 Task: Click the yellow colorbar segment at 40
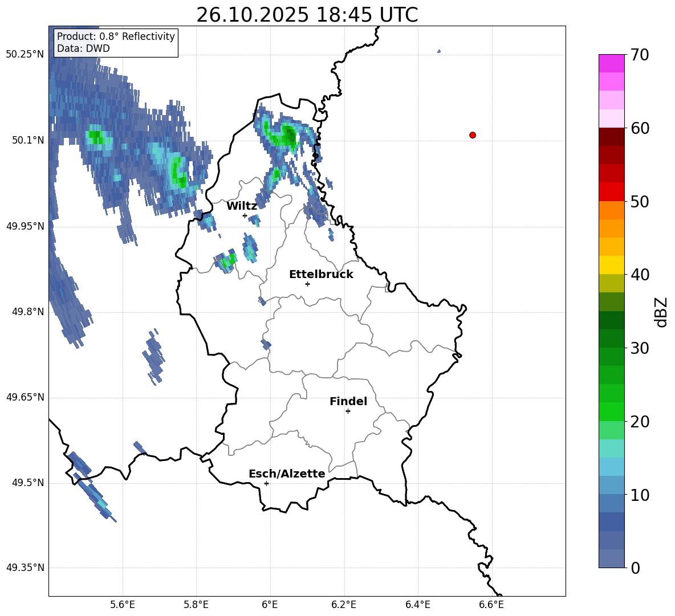(x=611, y=265)
